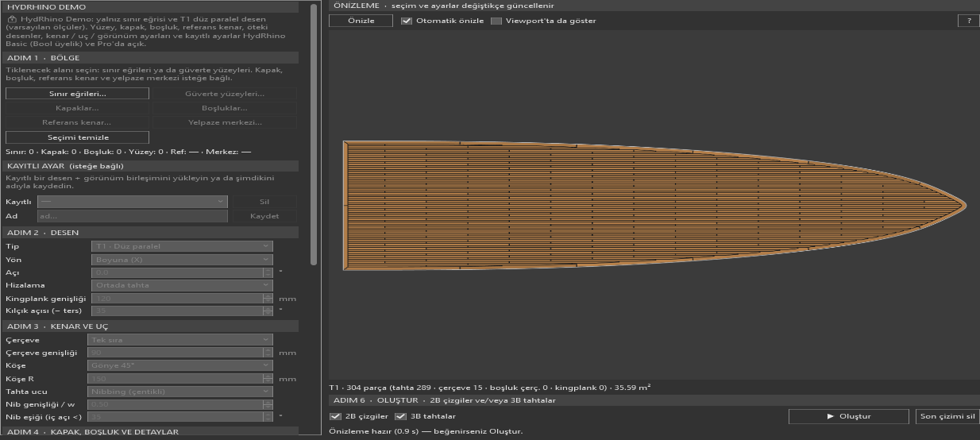Click the Ad name input field
This screenshot has height=440, width=980.
tap(133, 216)
